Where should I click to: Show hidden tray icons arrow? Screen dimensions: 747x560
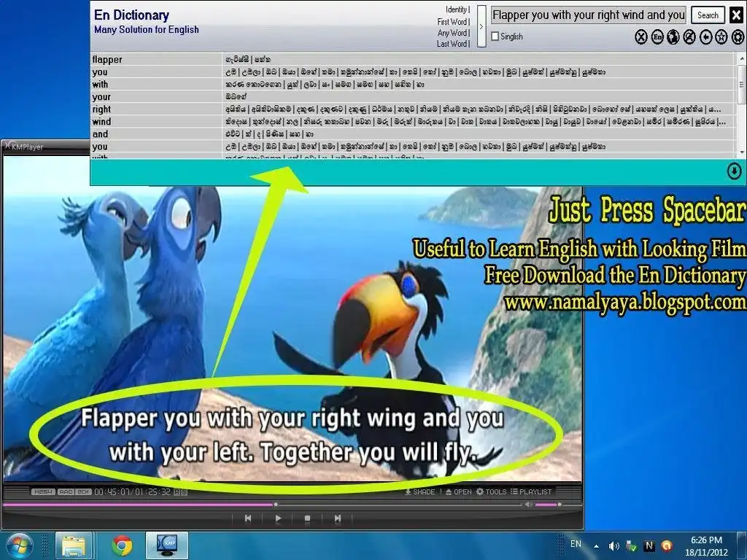(596, 546)
